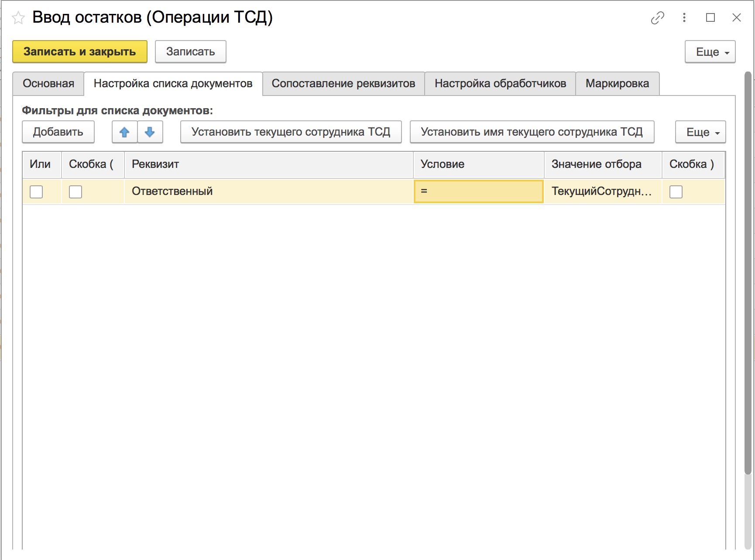Select the Условие cell with = sign

pyautogui.click(x=478, y=191)
